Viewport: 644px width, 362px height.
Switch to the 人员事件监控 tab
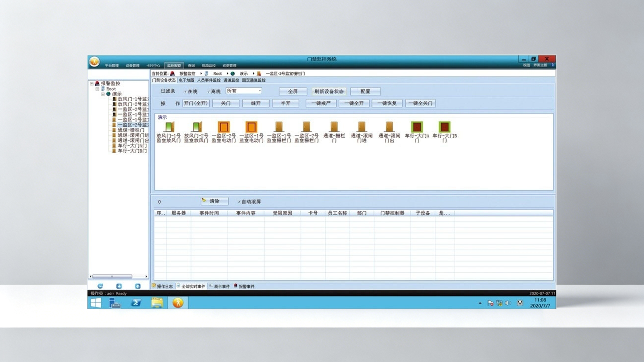[x=209, y=80]
